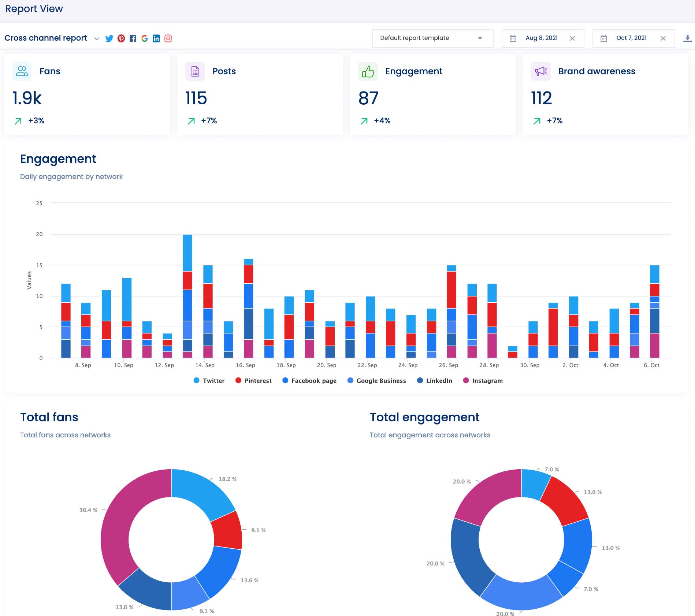Select the Cross channel report title
The image size is (695, 616).
[45, 38]
